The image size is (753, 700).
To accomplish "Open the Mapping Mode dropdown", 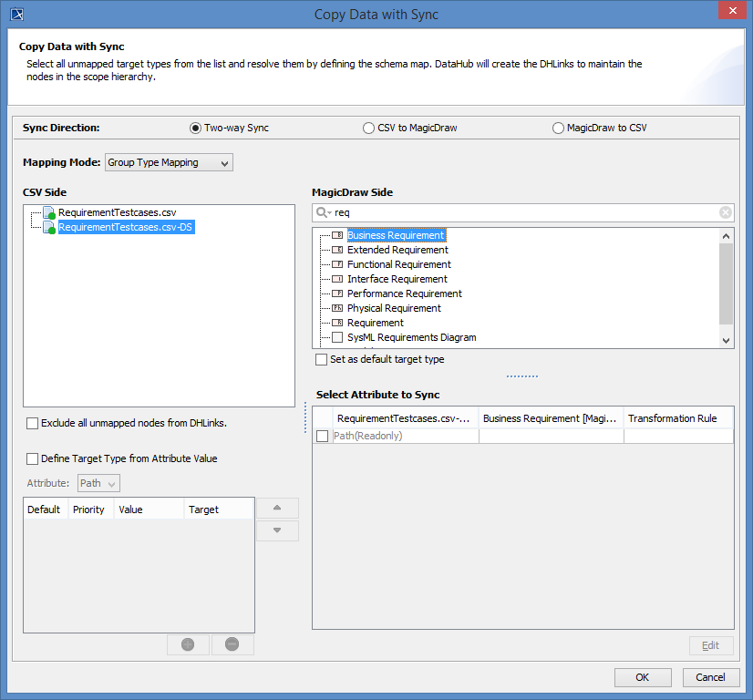I will 170,162.
